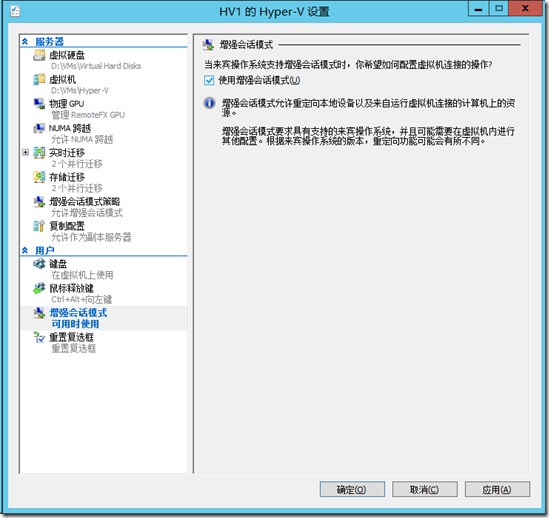The height and width of the screenshot is (518, 549).
Task: Click 管理 RemoteFX GPU subtitle
Action: click(x=88, y=115)
